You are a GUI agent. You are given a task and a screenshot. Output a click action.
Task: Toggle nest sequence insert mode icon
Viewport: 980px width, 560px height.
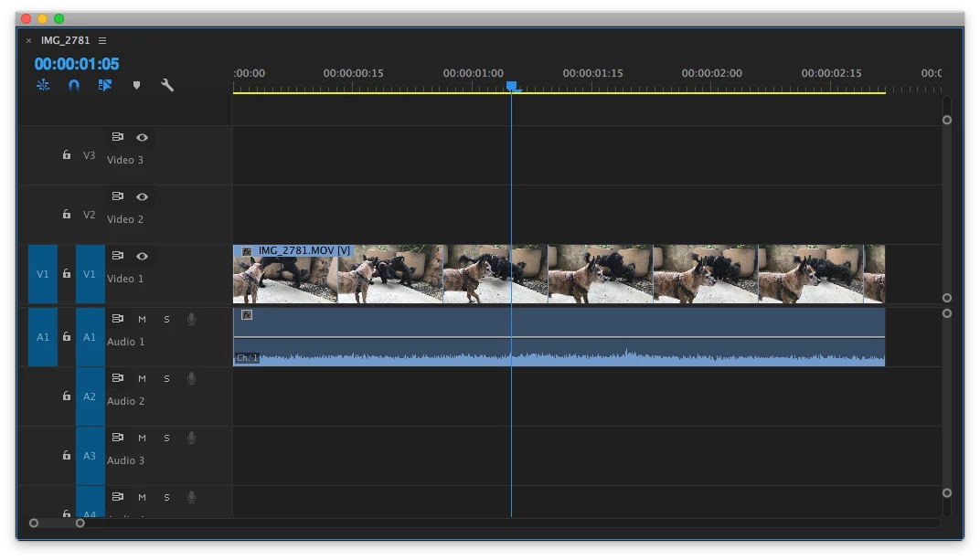click(x=43, y=85)
